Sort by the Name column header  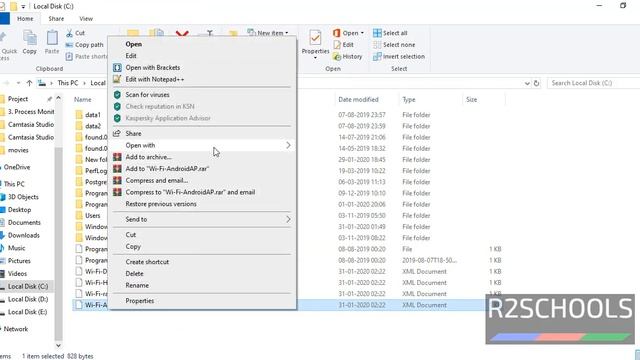[82, 100]
